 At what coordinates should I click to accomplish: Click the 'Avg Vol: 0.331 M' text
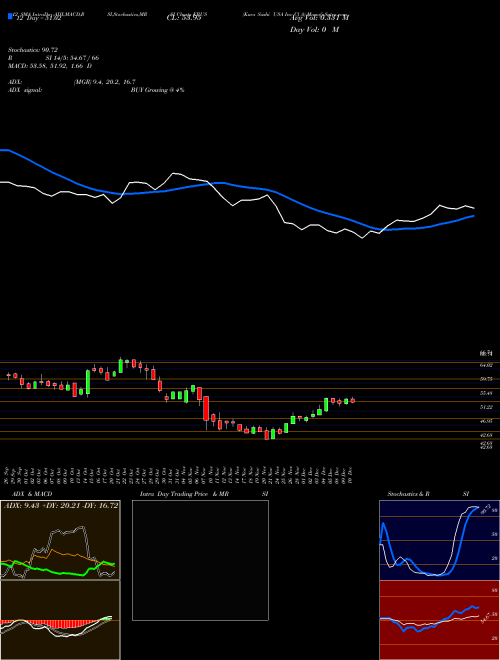tap(320, 18)
